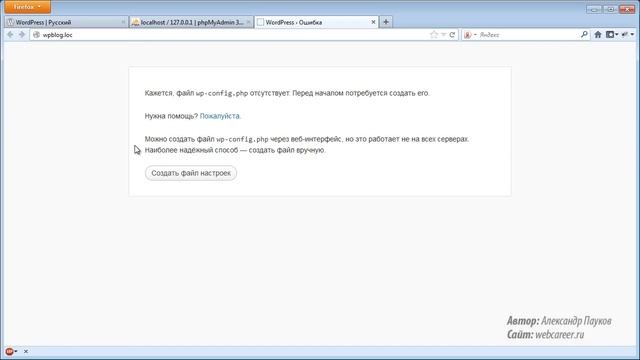Go to the home page
This screenshot has width=640, height=360.
tap(598, 35)
